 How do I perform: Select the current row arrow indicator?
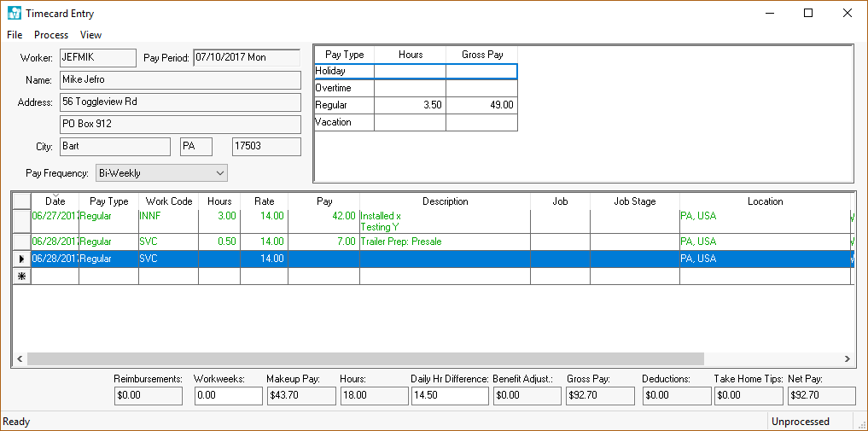(21, 259)
